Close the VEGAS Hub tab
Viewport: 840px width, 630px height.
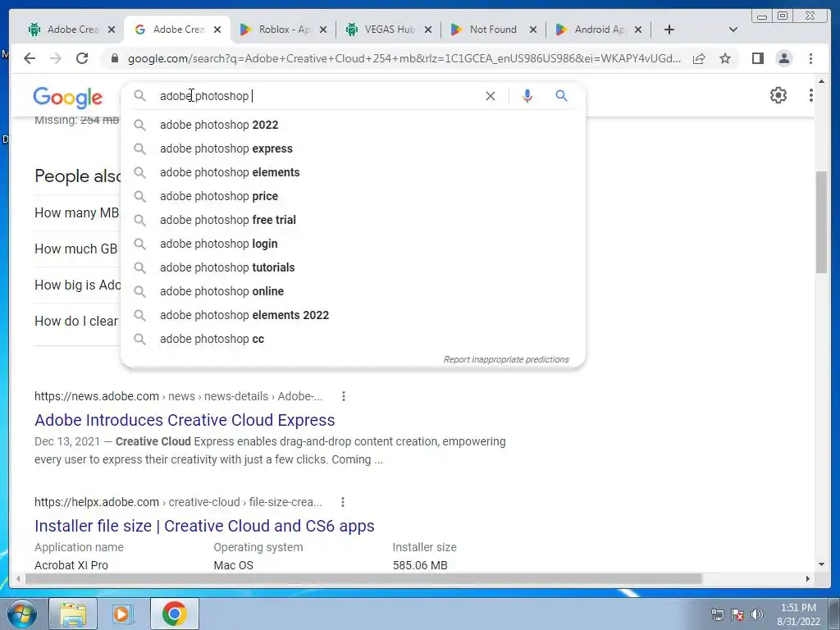point(428,30)
